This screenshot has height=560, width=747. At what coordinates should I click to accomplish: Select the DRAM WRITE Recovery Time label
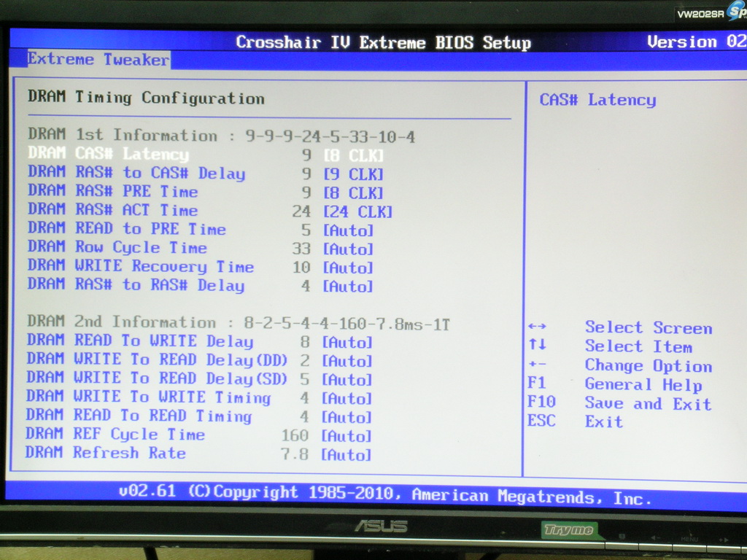point(141,266)
